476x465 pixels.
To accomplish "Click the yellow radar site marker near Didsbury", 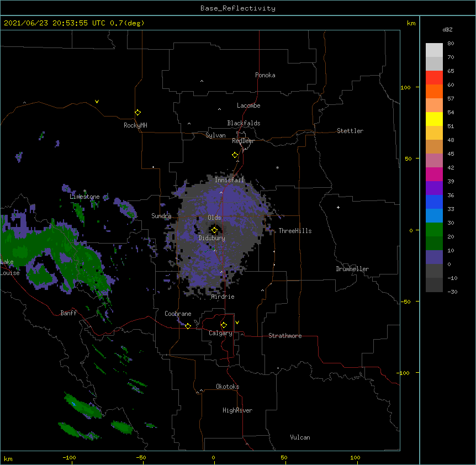I will tap(214, 230).
